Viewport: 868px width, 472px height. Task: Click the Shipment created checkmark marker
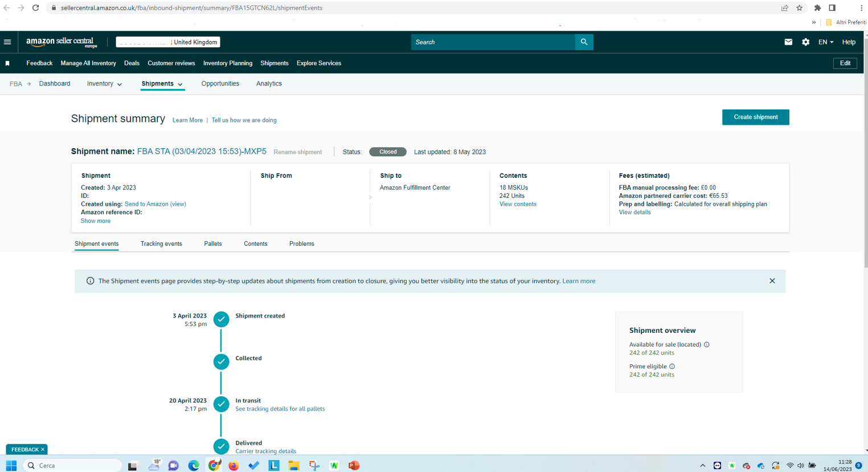[221, 319]
